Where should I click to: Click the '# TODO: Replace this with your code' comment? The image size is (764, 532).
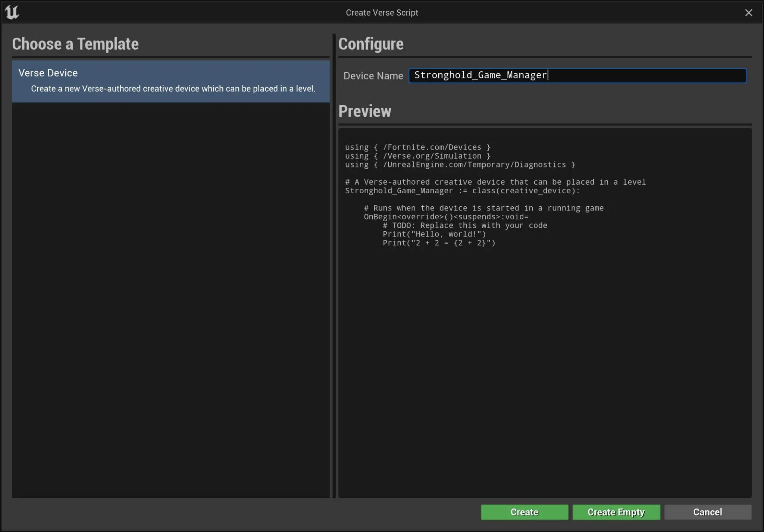pyautogui.click(x=465, y=225)
